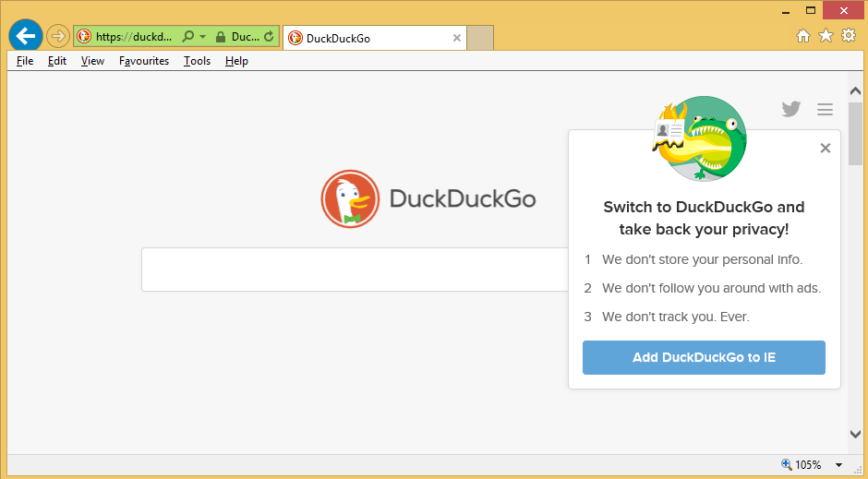Screen dimensions: 868x479
Task: Open the address bar autocomplete dropdown arrow
Action: 202,37
